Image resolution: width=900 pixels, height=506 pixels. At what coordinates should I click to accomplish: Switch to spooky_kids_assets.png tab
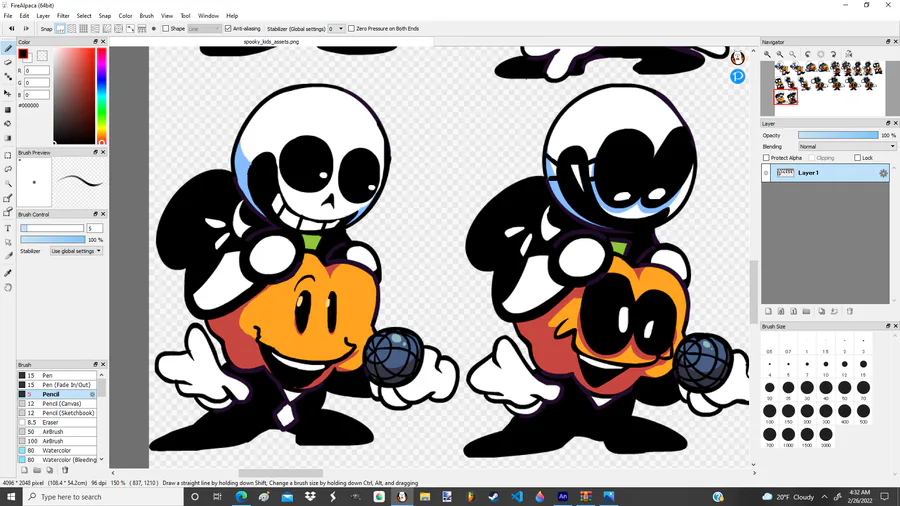click(x=271, y=42)
